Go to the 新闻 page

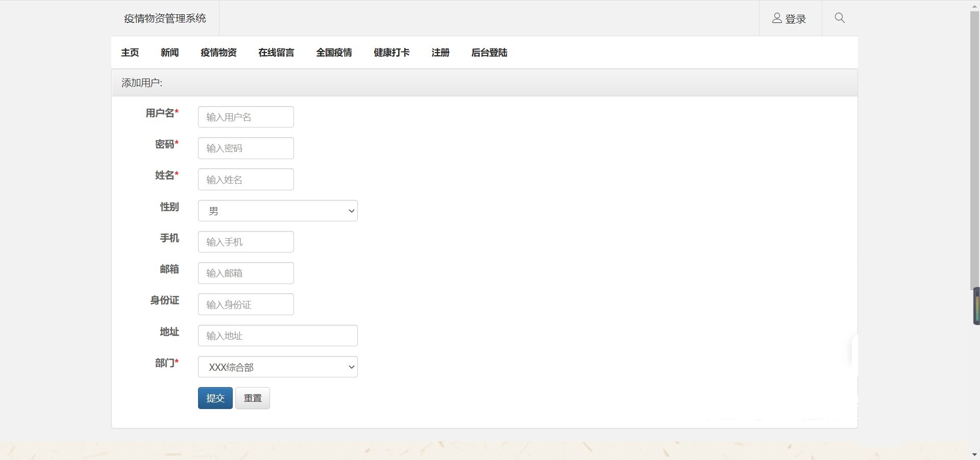click(x=169, y=53)
